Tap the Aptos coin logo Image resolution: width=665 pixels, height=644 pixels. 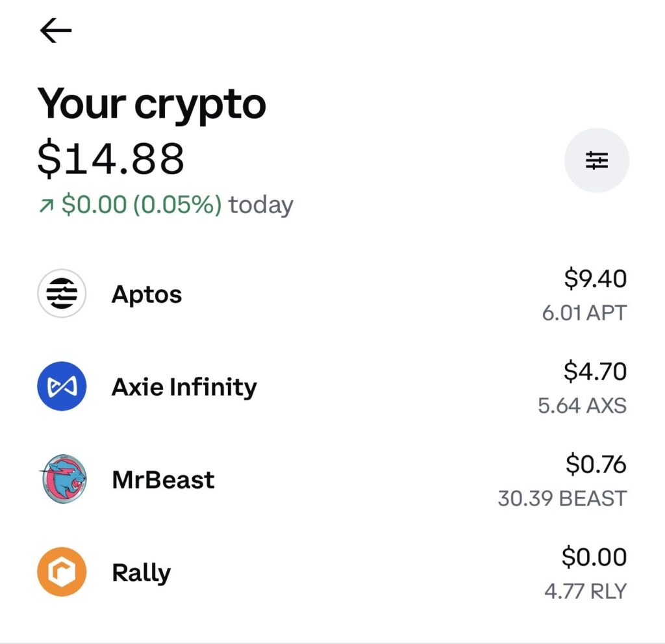[x=62, y=294]
